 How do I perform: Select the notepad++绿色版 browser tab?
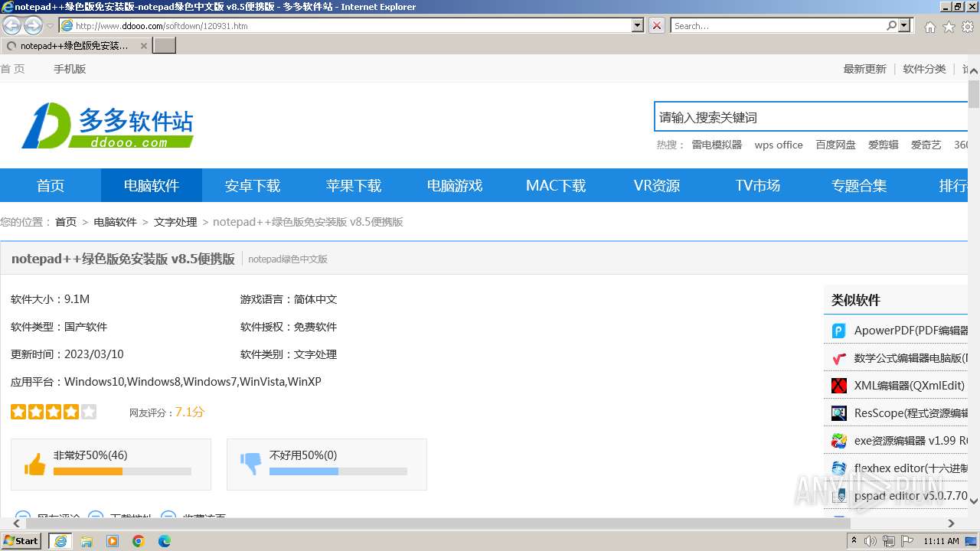(x=74, y=46)
